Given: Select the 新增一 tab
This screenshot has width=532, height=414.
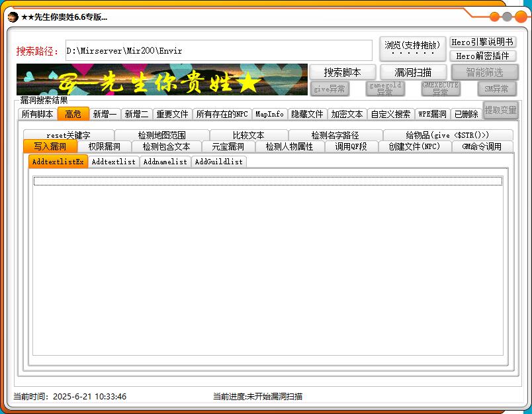Looking at the screenshot, I should [105, 114].
